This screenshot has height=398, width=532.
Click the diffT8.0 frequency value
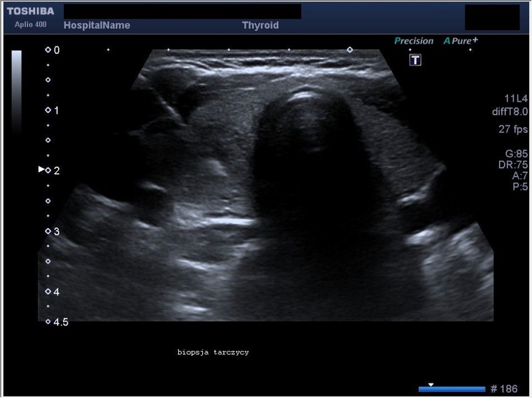[x=509, y=112]
